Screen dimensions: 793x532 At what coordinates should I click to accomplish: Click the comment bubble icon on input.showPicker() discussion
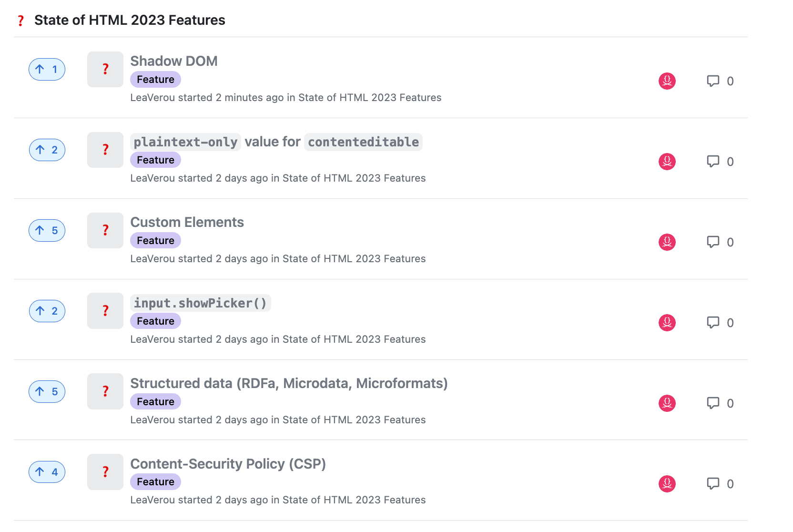point(713,322)
